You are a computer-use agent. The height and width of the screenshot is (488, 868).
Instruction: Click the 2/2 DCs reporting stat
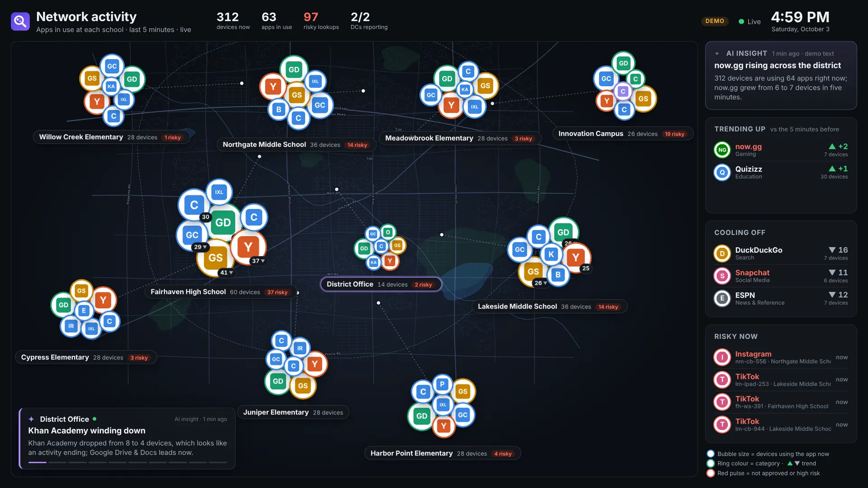(369, 21)
